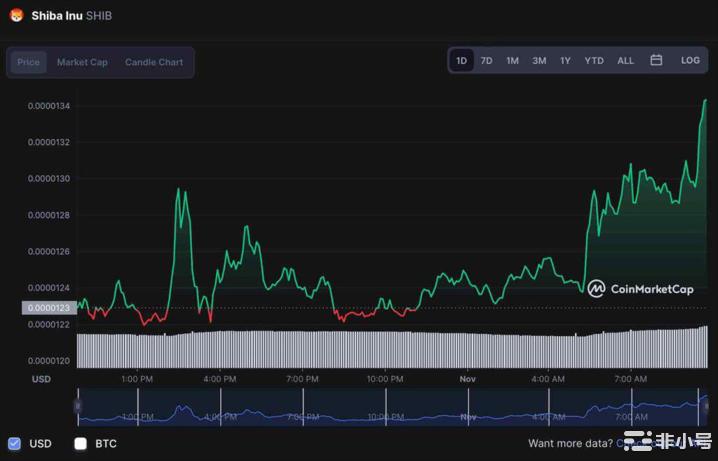The height and width of the screenshot is (461, 718).
Task: Enable the BTC comparison checkbox
Action: tap(81, 443)
